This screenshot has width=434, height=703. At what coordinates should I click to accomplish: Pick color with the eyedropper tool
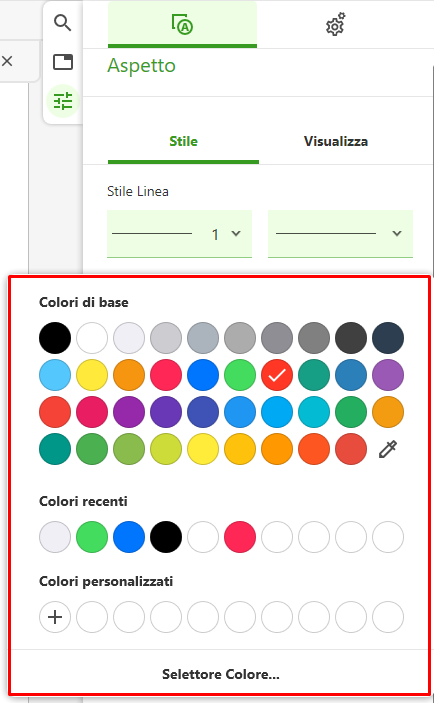click(x=388, y=449)
